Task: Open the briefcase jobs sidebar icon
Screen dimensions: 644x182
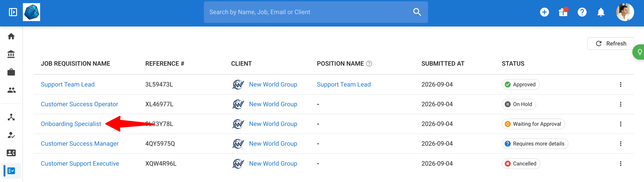Action: [x=11, y=72]
